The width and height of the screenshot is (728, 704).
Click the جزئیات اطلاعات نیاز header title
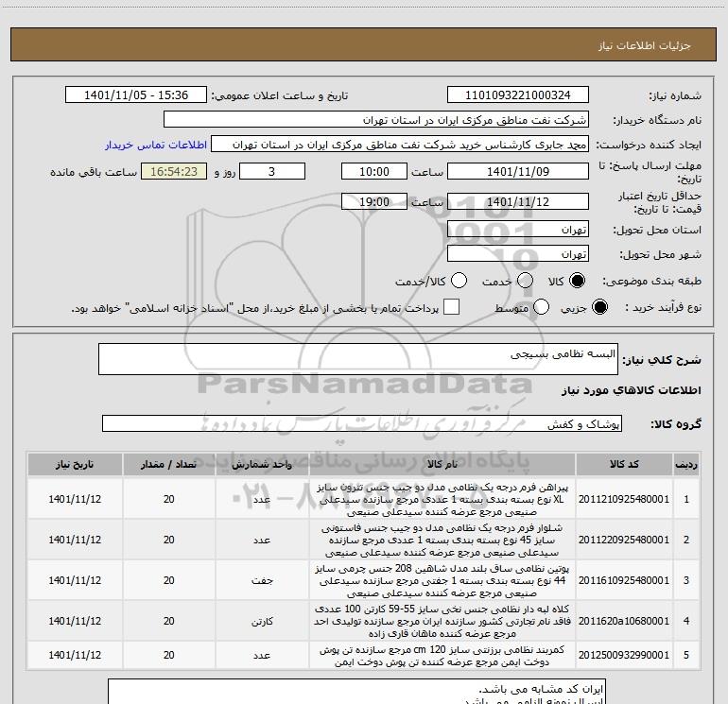(x=645, y=45)
